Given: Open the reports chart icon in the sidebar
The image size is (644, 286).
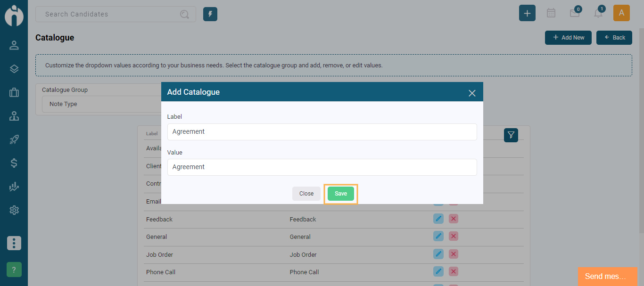Looking at the screenshot, I should tap(14, 187).
